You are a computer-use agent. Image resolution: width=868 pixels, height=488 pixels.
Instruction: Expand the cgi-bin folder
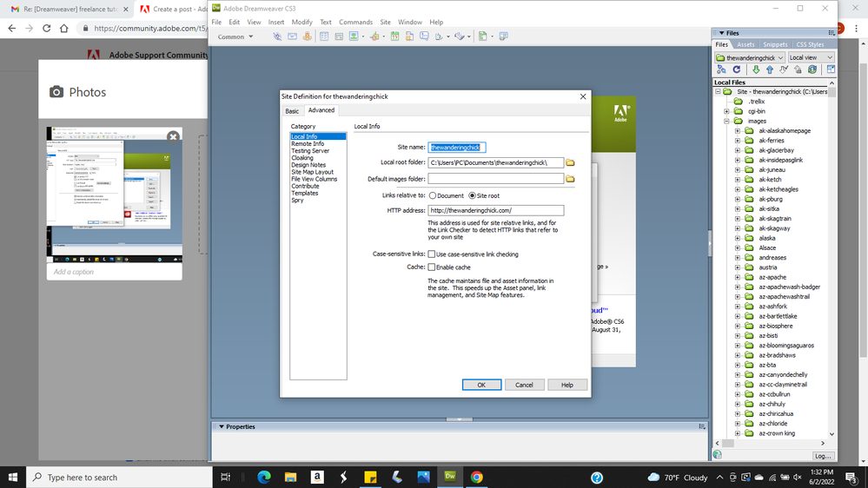tap(727, 111)
